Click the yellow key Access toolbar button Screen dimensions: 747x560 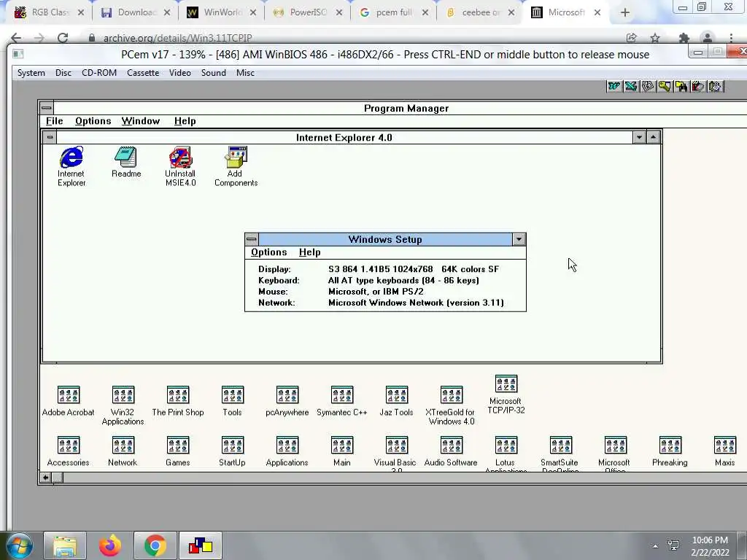pos(664,86)
